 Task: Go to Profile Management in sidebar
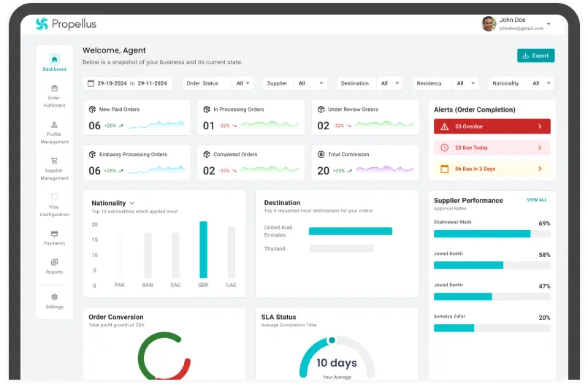[x=54, y=125]
